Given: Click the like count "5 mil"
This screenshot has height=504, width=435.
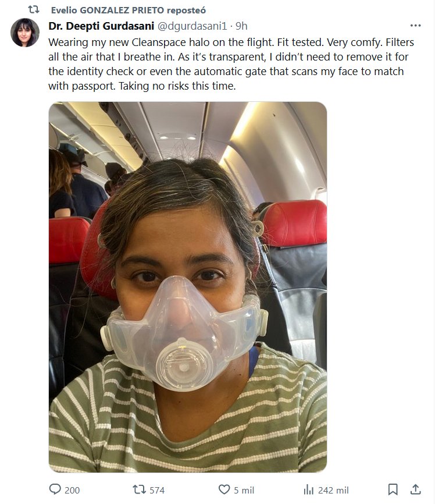Looking at the screenshot, I should (244, 490).
